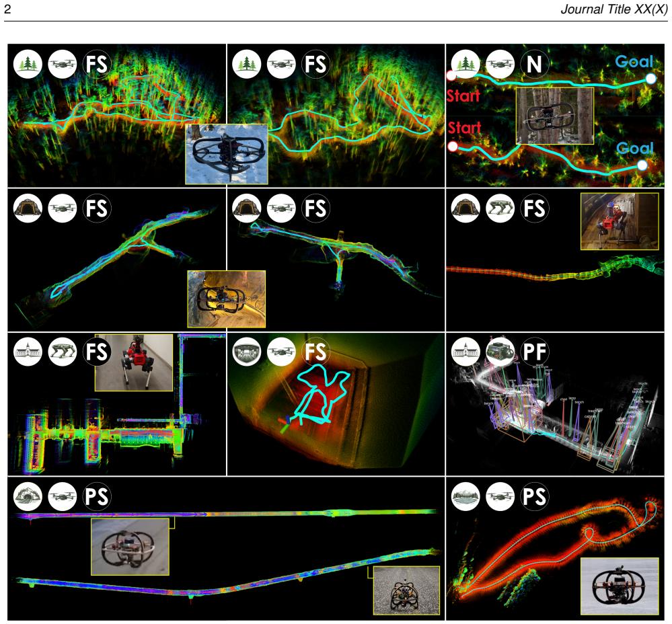Click the cyan trajectory in the red-chamber panel
Image resolution: width=672 pixels, height=624 pixels.
(x=322, y=394)
